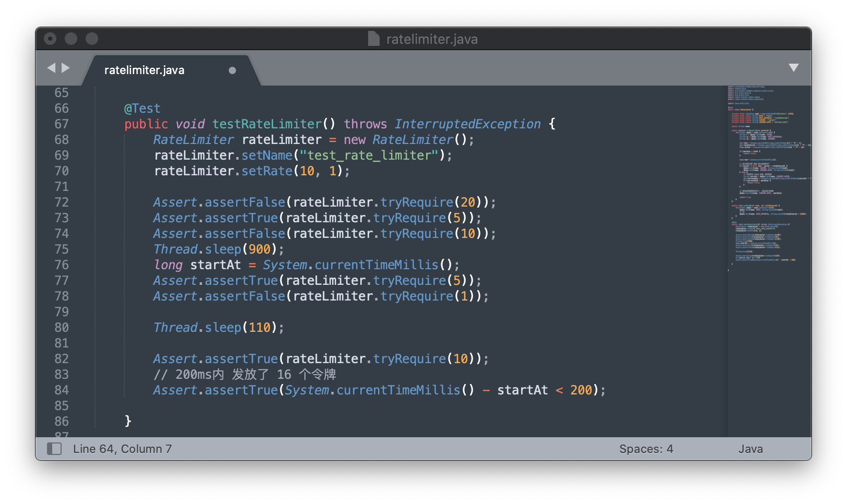Click setRate call on line 70

[x=267, y=171]
